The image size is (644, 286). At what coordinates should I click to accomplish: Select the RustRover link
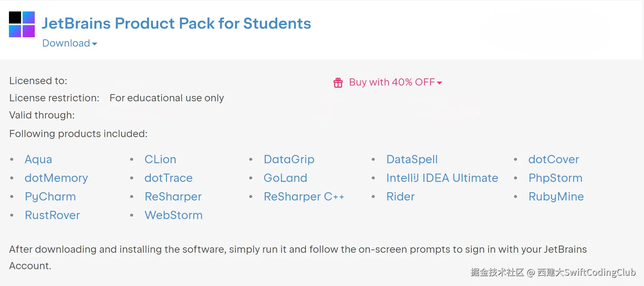(52, 215)
